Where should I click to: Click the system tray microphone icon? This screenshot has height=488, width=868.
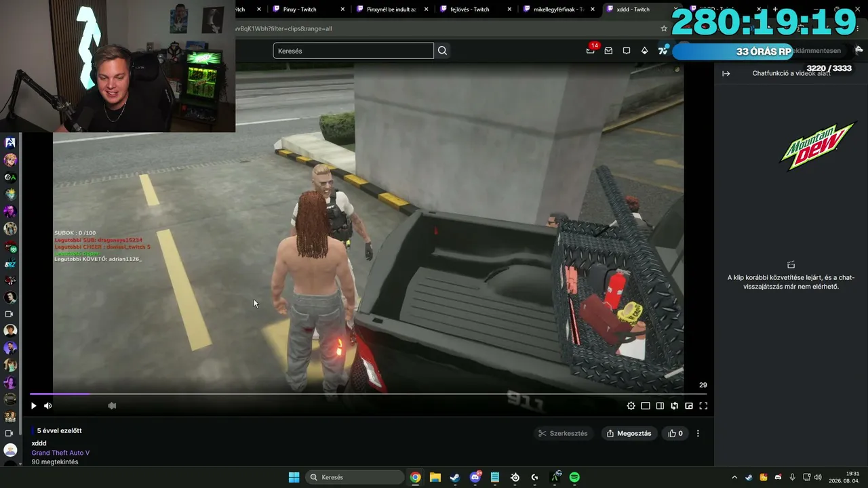pyautogui.click(x=792, y=477)
